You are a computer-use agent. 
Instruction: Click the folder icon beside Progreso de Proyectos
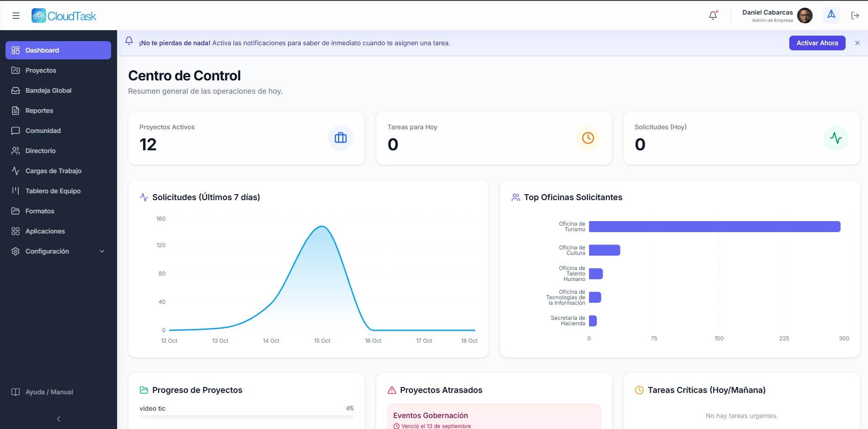pyautogui.click(x=144, y=390)
